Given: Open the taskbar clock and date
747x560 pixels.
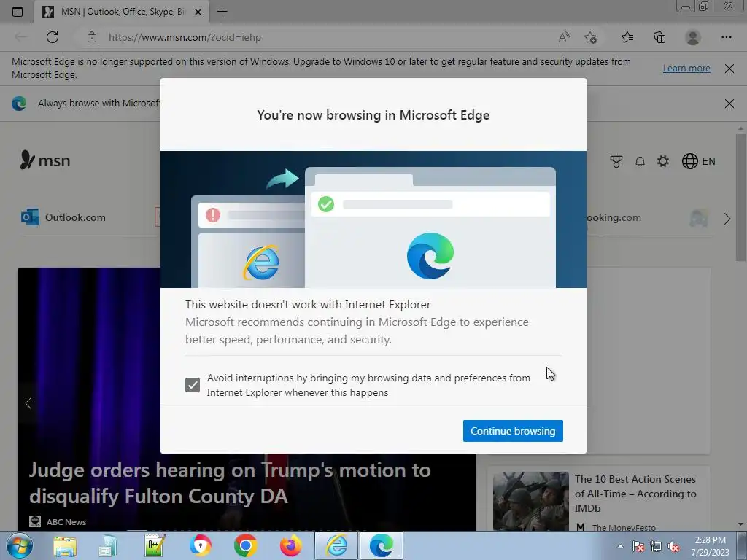Looking at the screenshot, I should tap(710, 546).
